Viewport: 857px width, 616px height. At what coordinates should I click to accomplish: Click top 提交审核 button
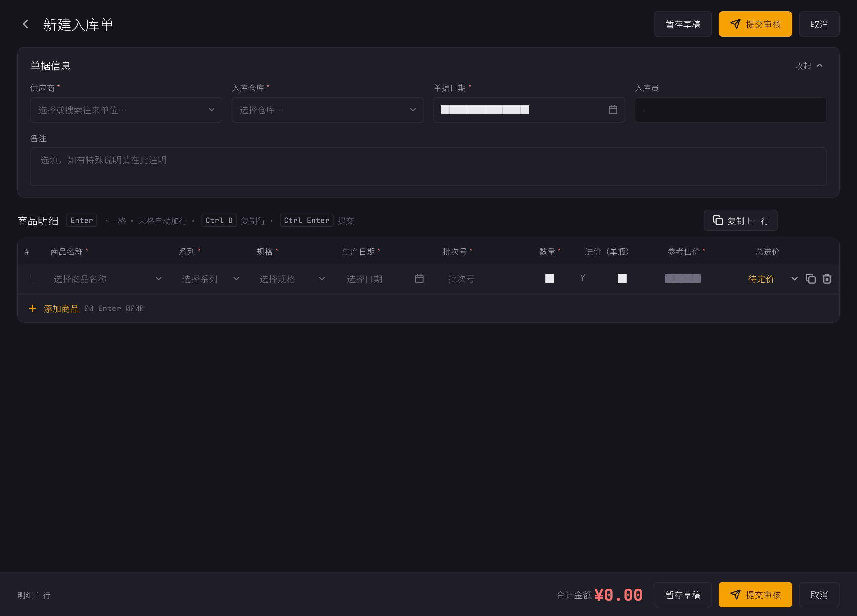pos(755,24)
